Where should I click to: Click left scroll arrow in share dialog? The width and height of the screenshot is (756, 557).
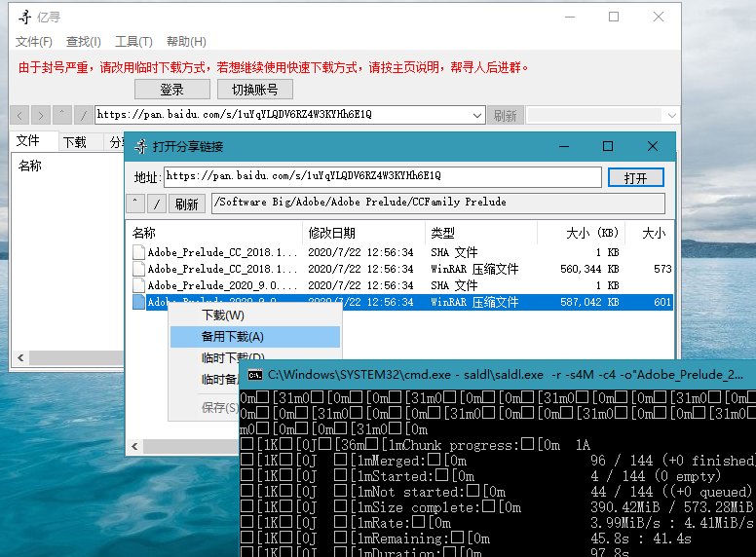[135, 446]
